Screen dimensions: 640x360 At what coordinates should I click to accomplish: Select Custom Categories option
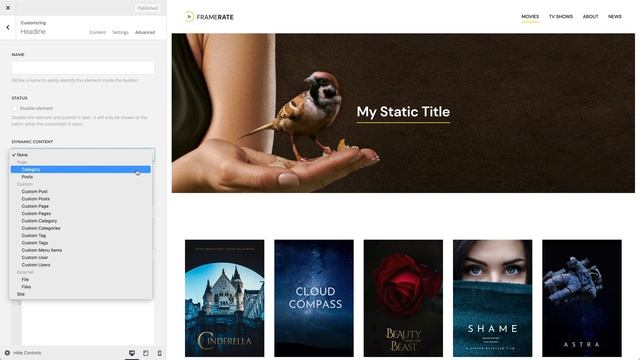[80, 228]
